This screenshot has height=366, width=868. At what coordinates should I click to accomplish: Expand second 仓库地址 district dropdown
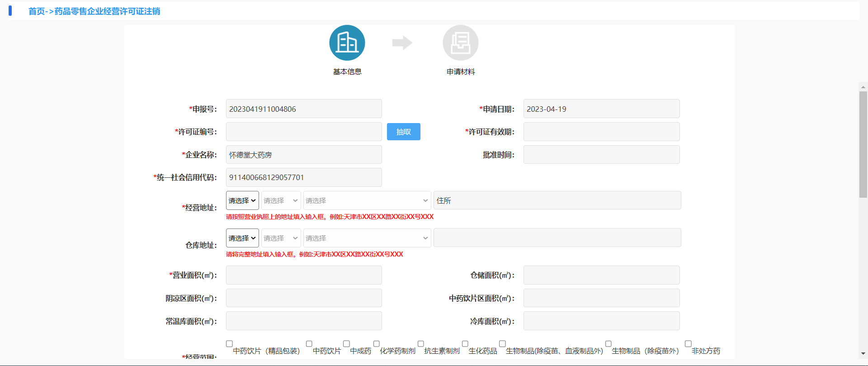click(x=281, y=238)
